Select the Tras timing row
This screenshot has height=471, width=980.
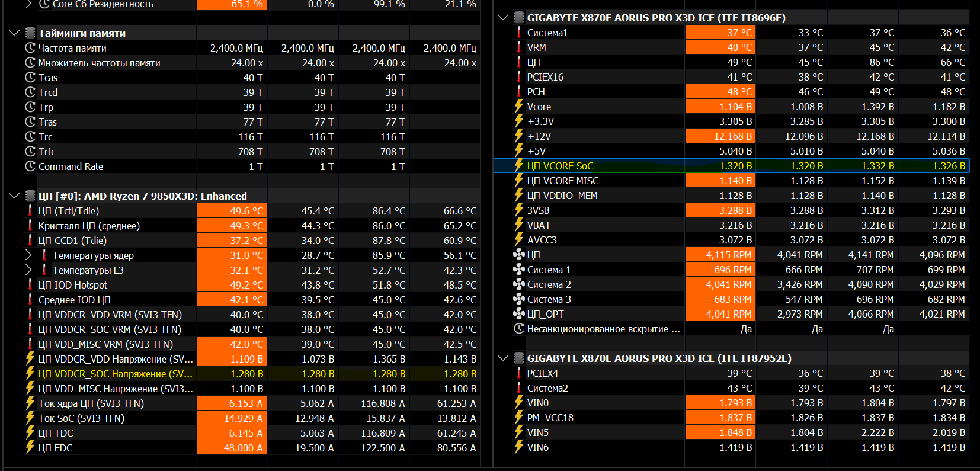(x=251, y=122)
